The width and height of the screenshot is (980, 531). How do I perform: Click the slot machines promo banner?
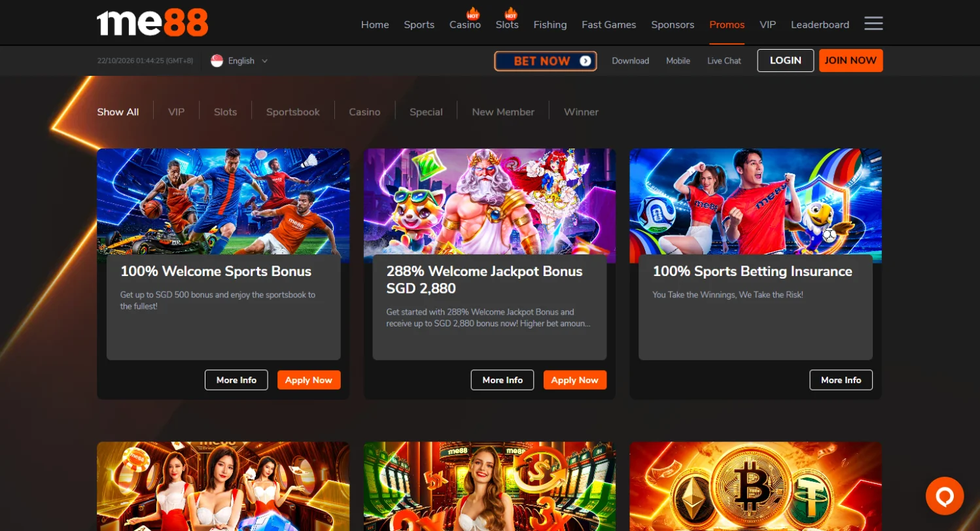coord(489,486)
